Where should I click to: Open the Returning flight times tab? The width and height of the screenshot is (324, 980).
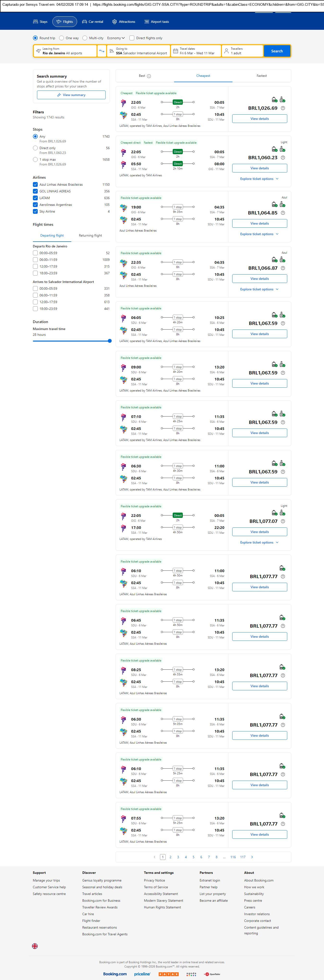(90, 235)
